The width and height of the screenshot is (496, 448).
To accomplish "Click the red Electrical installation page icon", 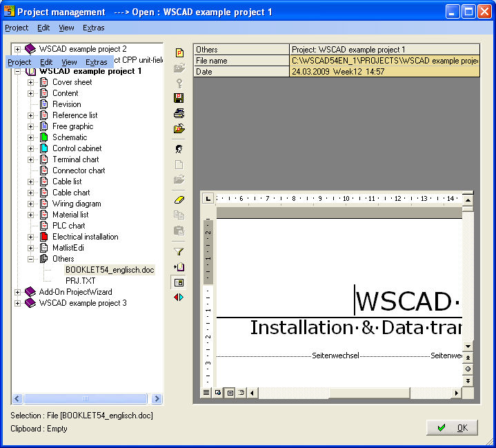I will tap(44, 237).
